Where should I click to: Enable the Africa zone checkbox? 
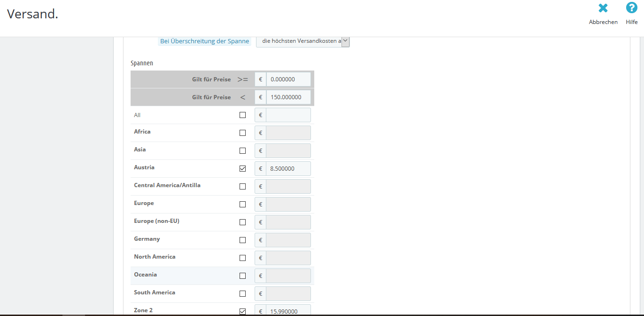pos(242,133)
